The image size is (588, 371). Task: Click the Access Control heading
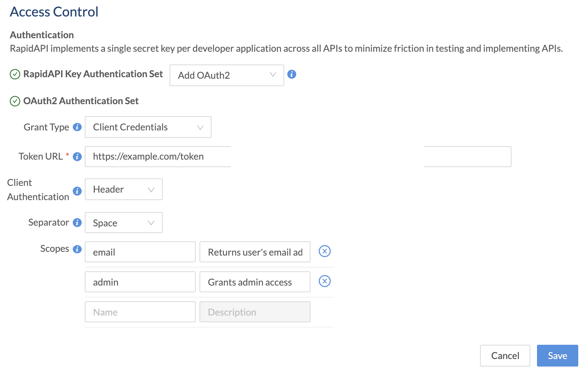click(54, 12)
